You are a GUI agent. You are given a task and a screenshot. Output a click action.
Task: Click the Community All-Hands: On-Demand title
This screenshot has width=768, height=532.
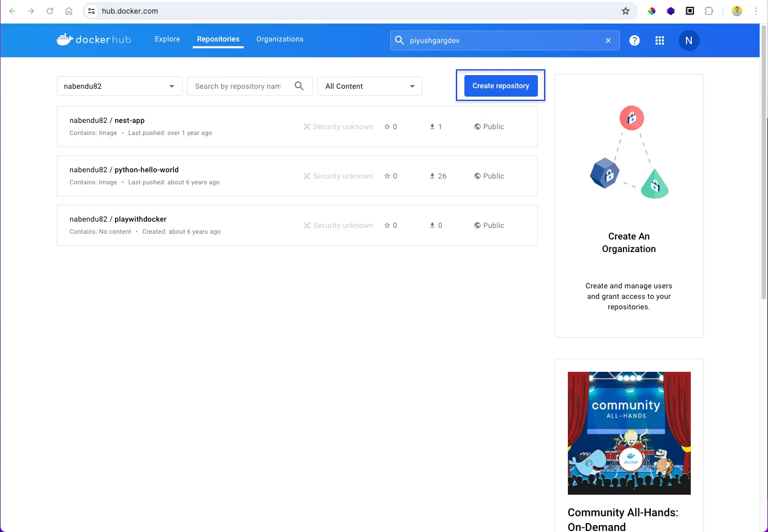pyautogui.click(x=623, y=519)
